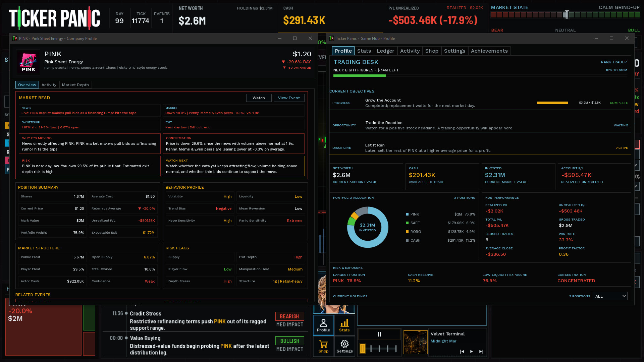644x362 pixels.
Task: Click the Watch button for PINK
Action: click(259, 98)
